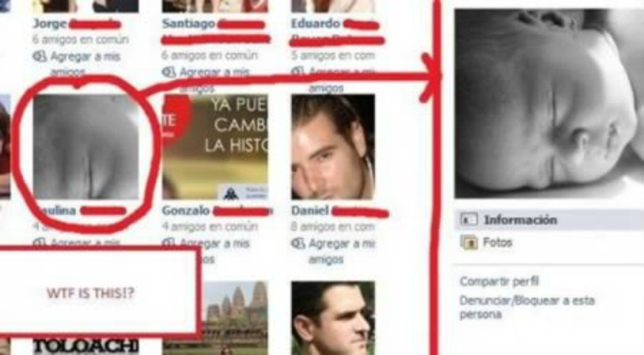Click the add-friend icon under Daniel
Viewport: 644px width, 355px height.
click(298, 243)
